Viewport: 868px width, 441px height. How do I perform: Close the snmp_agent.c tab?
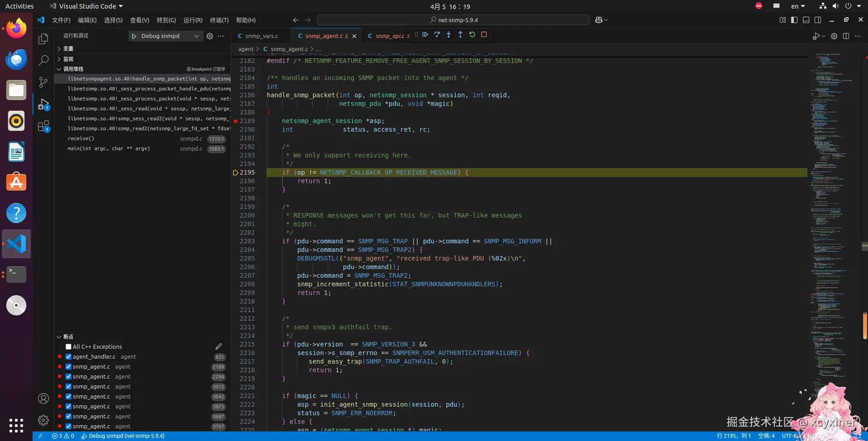tap(354, 36)
